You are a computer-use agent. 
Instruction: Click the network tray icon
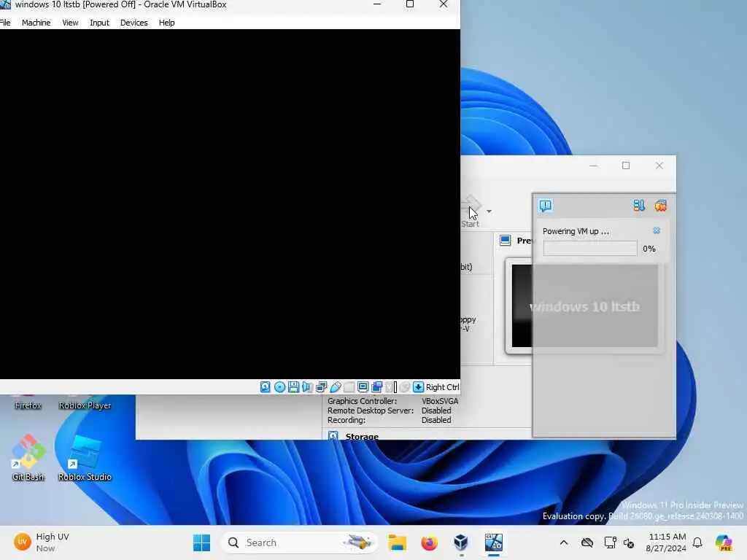(x=610, y=542)
